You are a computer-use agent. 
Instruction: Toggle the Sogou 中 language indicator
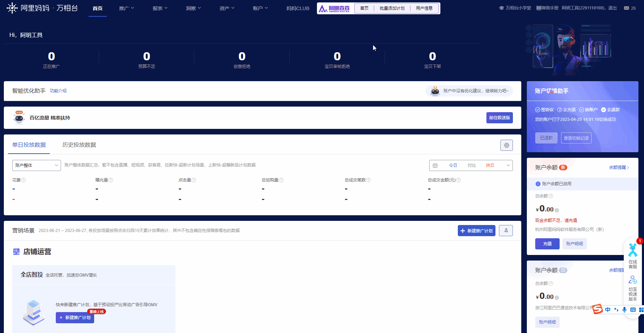608,310
